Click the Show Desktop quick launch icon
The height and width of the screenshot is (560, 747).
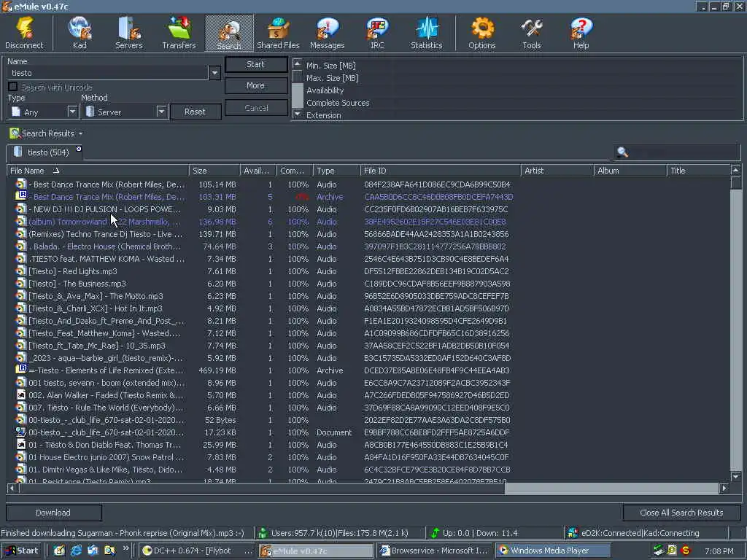(x=59, y=551)
